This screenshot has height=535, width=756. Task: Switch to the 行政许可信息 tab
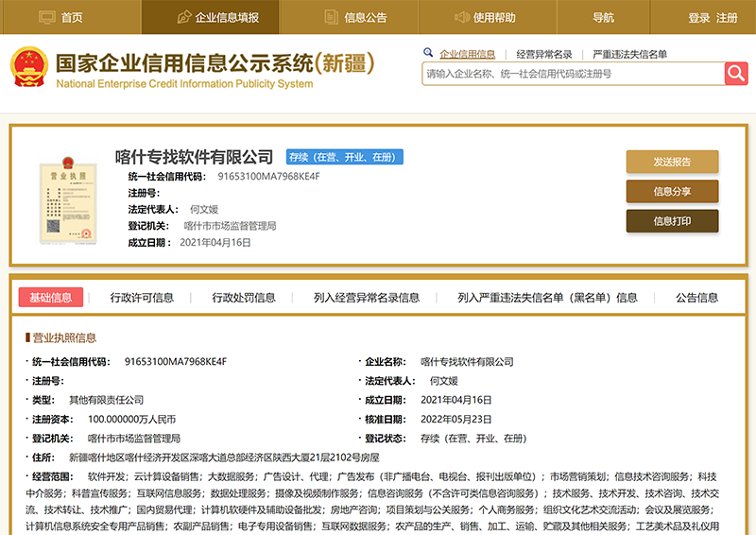coord(142,297)
